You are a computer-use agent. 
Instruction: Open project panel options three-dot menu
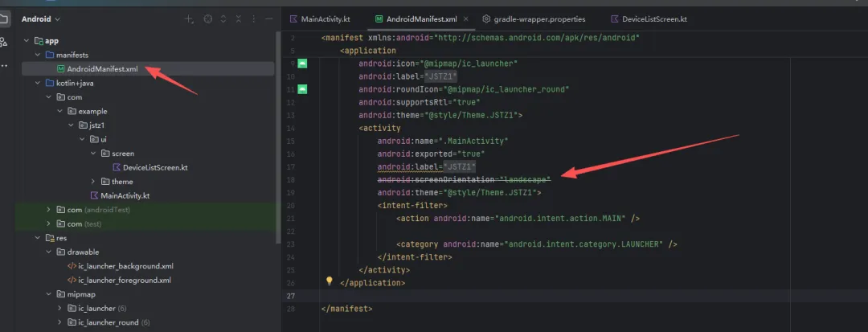coord(253,19)
